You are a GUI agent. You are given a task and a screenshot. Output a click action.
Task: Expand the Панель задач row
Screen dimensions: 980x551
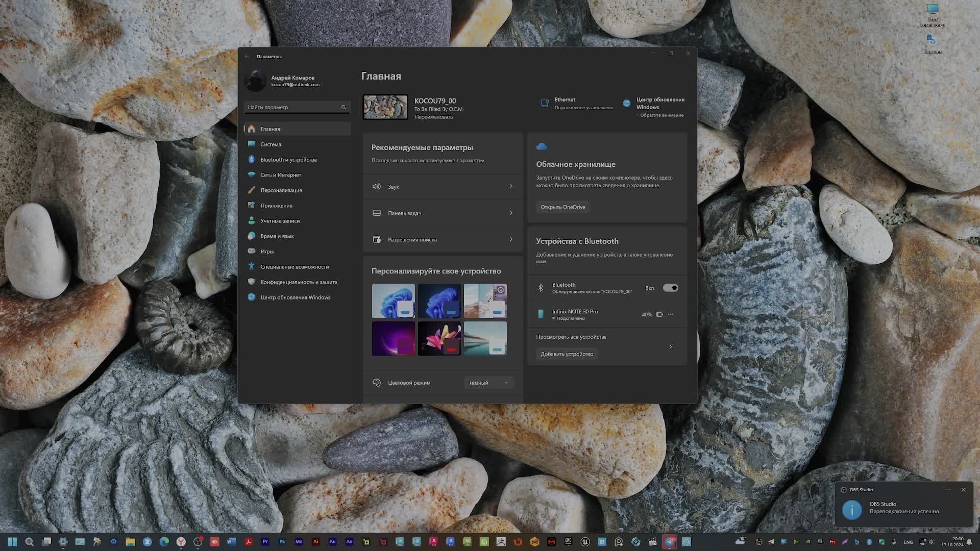pos(443,213)
